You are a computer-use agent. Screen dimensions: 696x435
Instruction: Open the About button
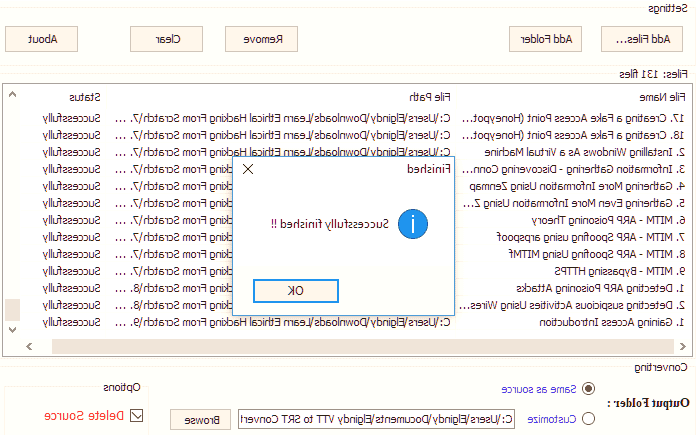(41, 39)
